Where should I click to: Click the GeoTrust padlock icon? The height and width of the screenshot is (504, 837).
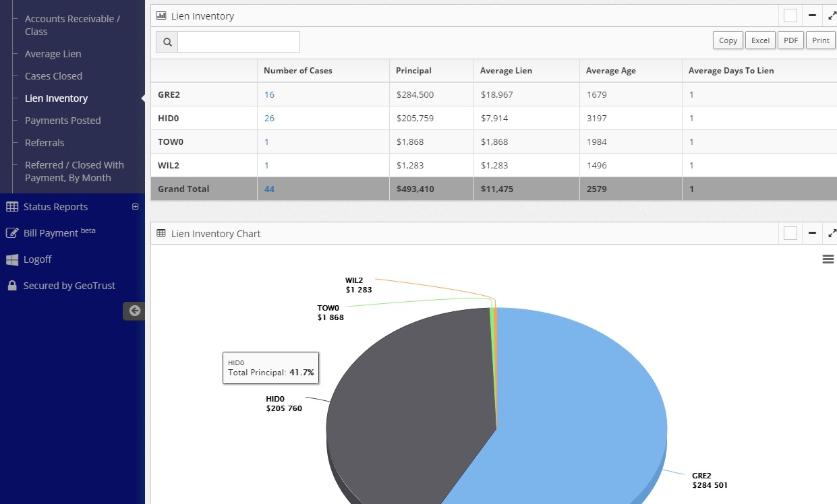12,286
